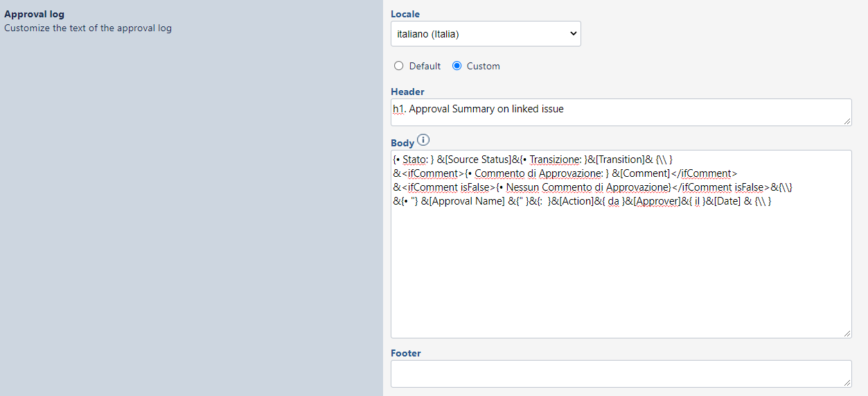868x396 pixels.
Task: Open the Locale dropdown showing italiano (Italia)
Action: 486,33
